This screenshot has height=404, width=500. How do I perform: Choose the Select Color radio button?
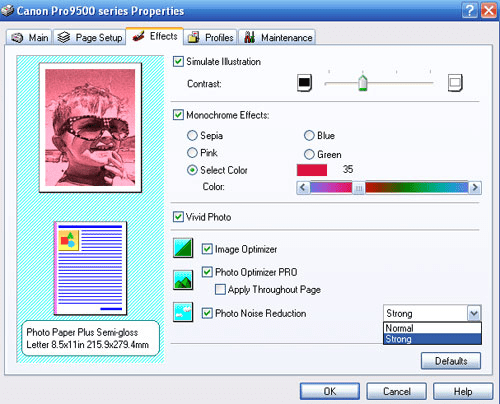tap(192, 170)
